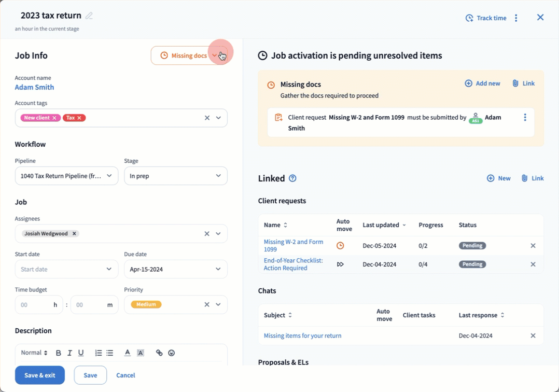The image size is (559, 392).
Task: Click the Save & exit button
Action: point(40,375)
